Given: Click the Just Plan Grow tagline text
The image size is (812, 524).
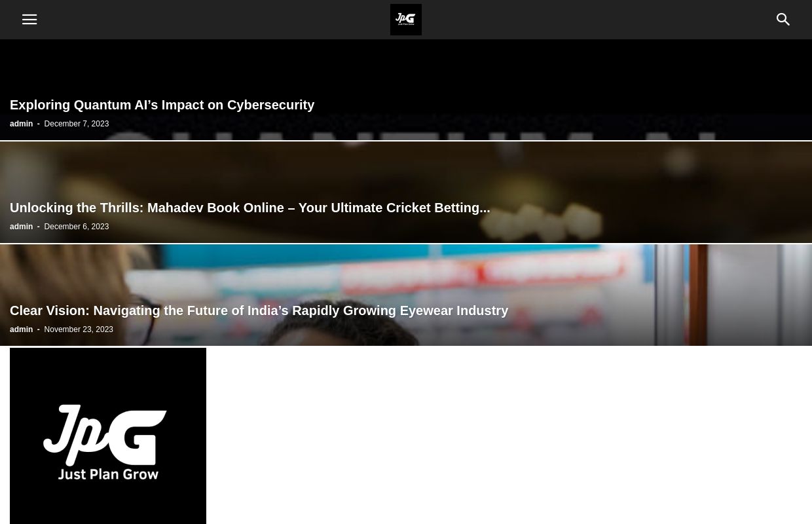Looking at the screenshot, I should 108,474.
